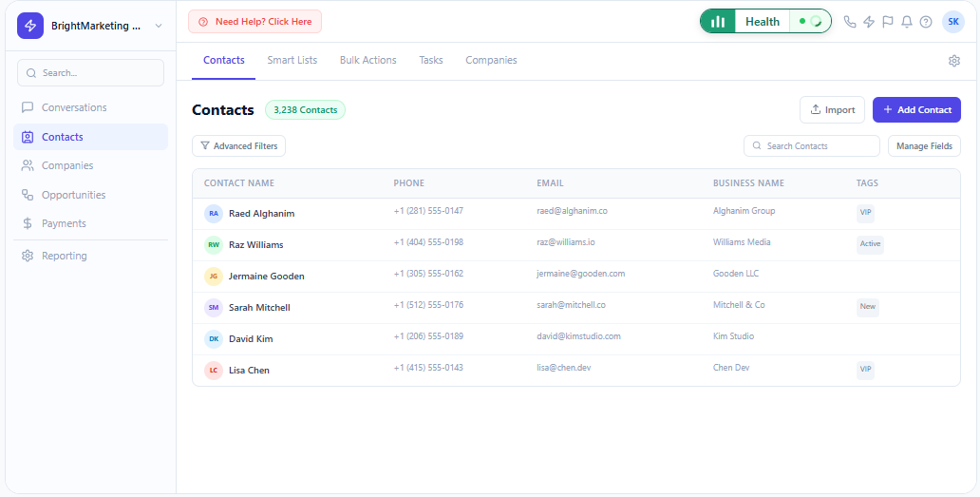Viewport: 980px width, 497px height.
Task: Click the DK avatar for David Kim
Action: coord(214,338)
